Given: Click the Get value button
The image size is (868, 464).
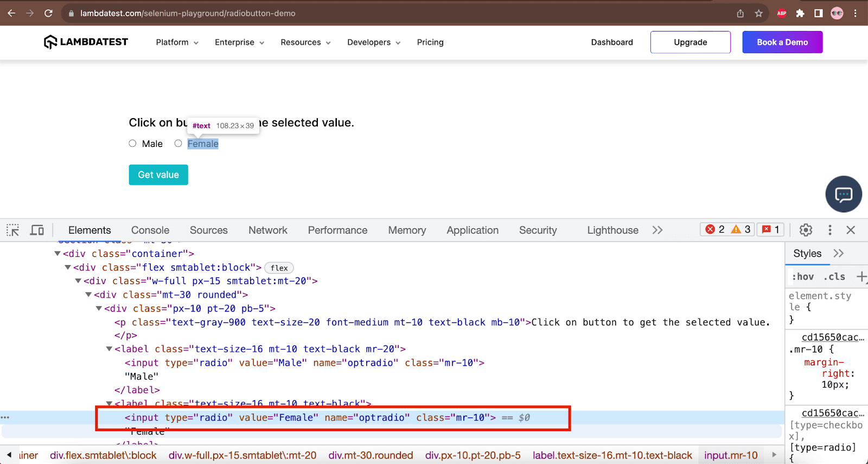Looking at the screenshot, I should [158, 175].
